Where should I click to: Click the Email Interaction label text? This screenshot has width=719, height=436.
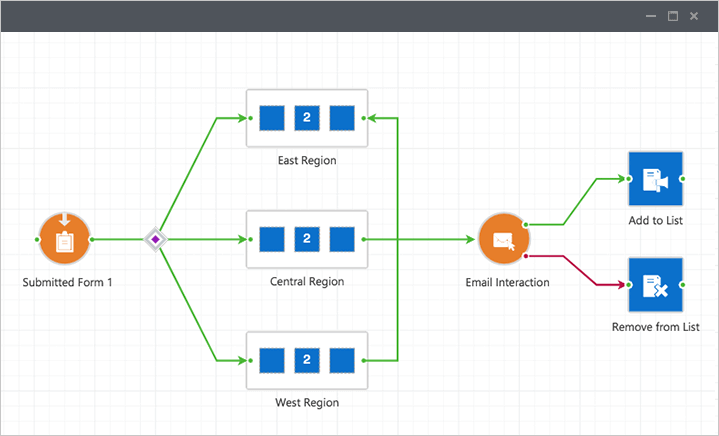pyautogui.click(x=507, y=283)
